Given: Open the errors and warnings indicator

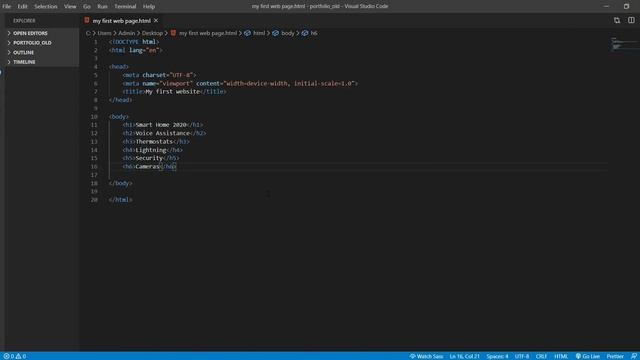Looking at the screenshot, I should click(15, 356).
